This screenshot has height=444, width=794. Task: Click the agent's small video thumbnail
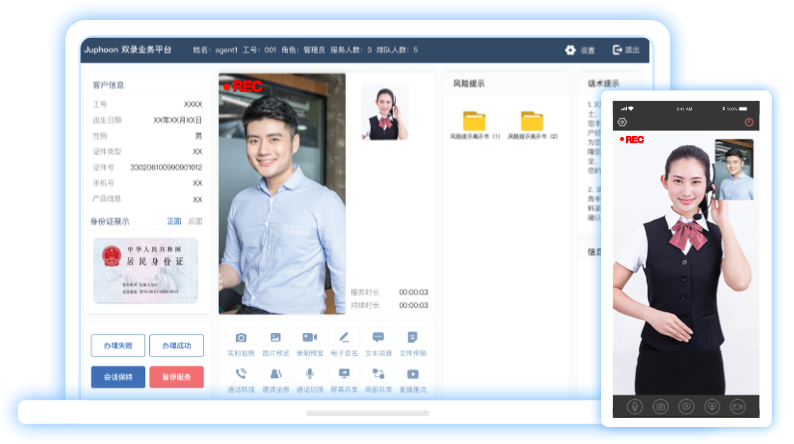[x=384, y=111]
